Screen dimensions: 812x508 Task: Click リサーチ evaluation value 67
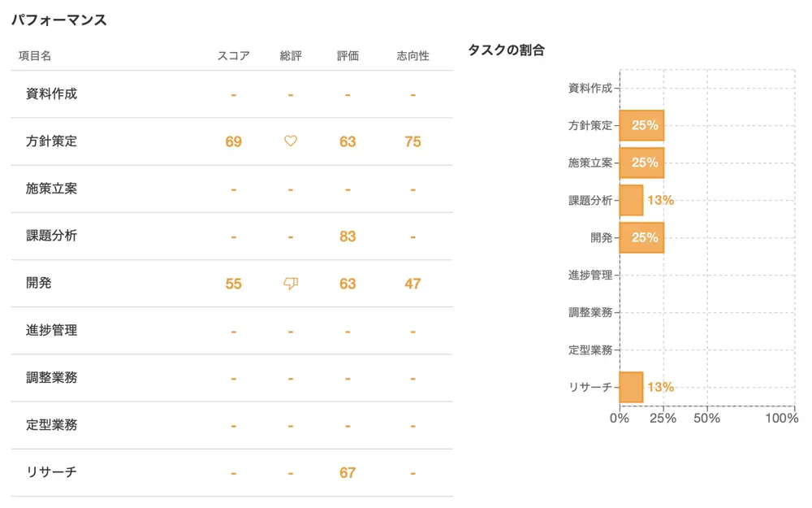[x=348, y=473]
